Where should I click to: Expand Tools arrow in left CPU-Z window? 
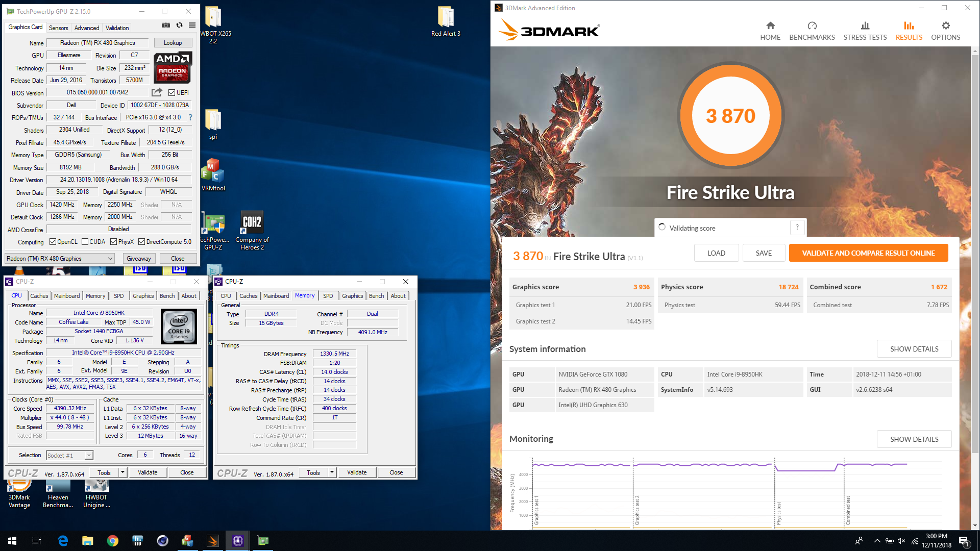123,472
